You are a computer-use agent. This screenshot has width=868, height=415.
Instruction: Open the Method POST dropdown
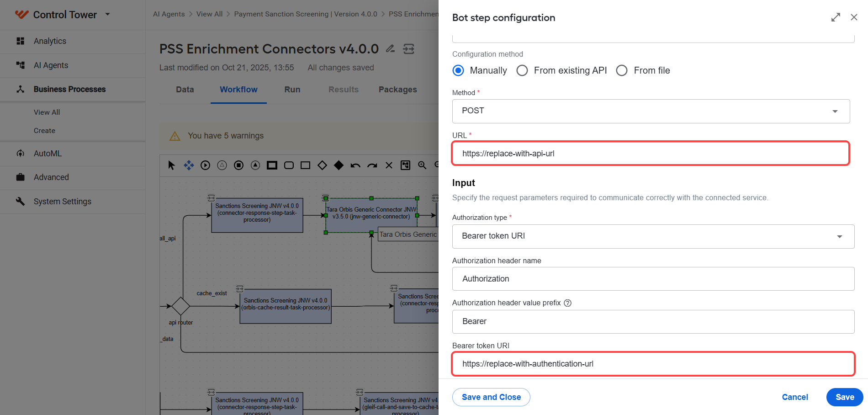pos(651,111)
